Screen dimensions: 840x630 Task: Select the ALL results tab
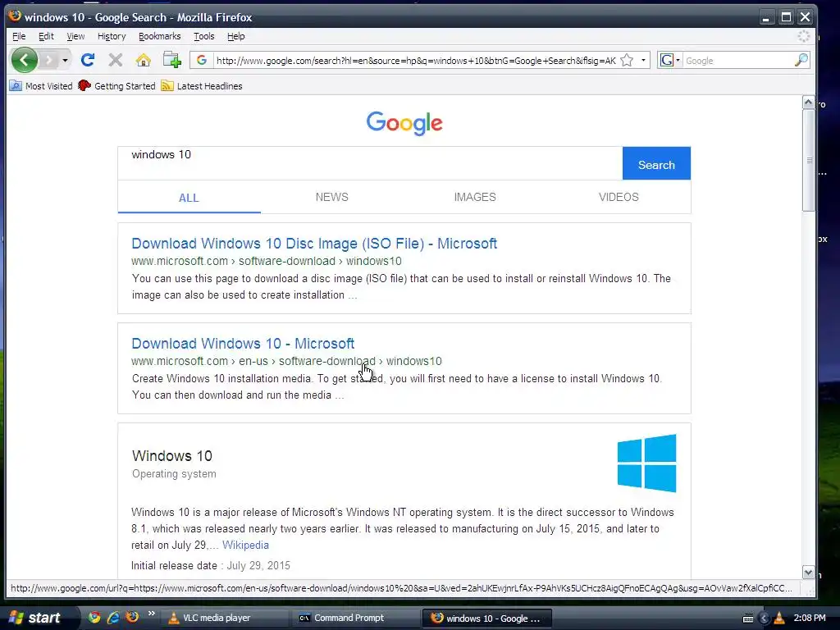pos(189,197)
